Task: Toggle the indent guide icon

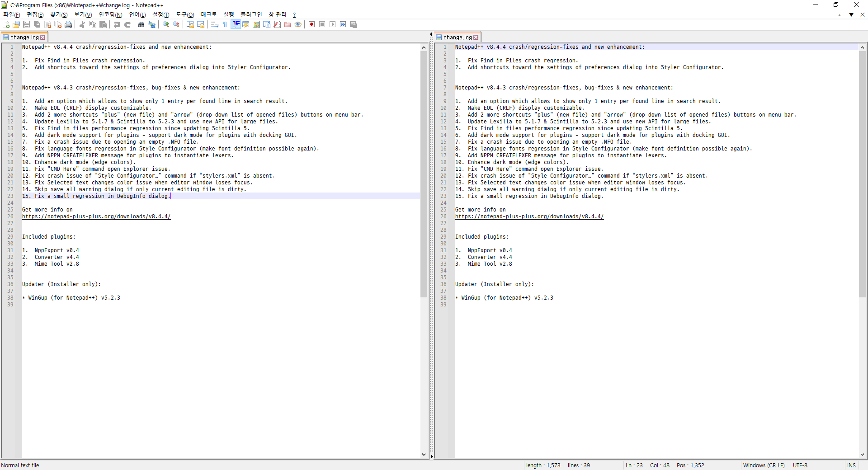Action: click(236, 24)
